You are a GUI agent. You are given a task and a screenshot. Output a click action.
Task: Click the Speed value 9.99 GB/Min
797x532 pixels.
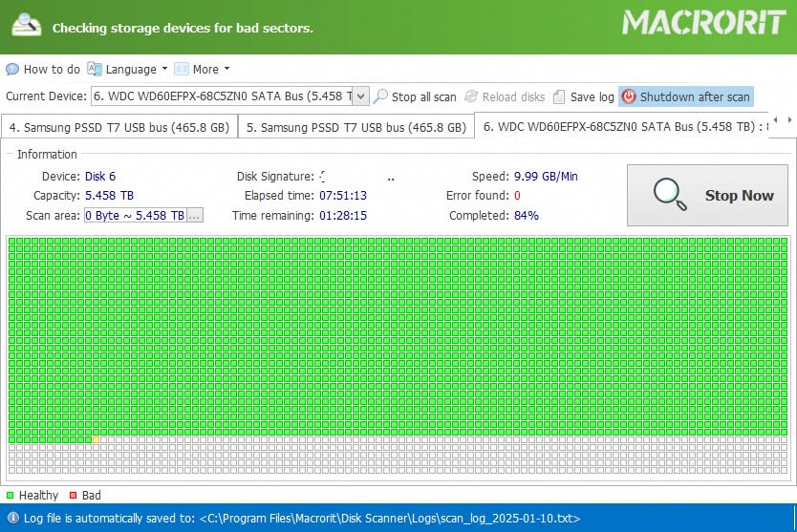coord(546,177)
